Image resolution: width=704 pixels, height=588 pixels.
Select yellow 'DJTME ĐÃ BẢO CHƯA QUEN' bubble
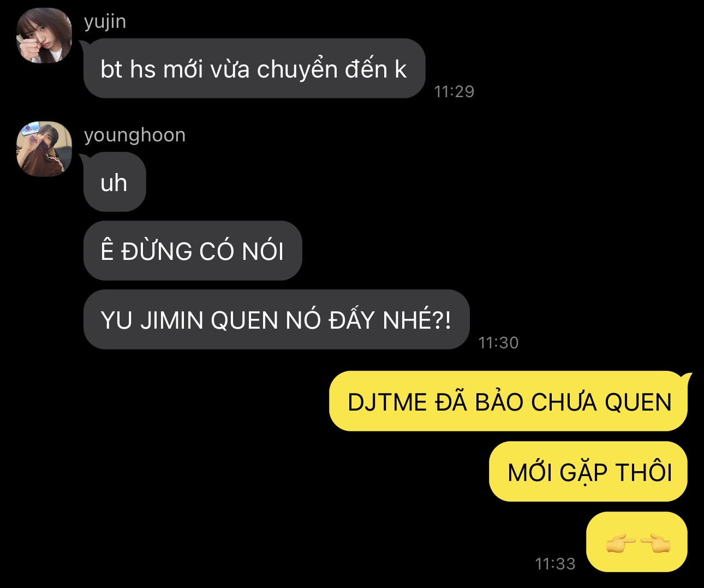[509, 401]
